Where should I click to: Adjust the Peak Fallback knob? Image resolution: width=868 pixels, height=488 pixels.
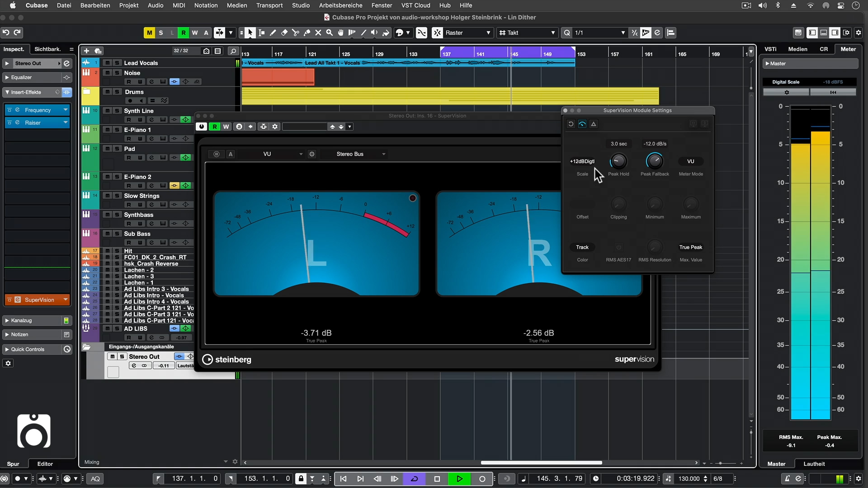pos(655,161)
